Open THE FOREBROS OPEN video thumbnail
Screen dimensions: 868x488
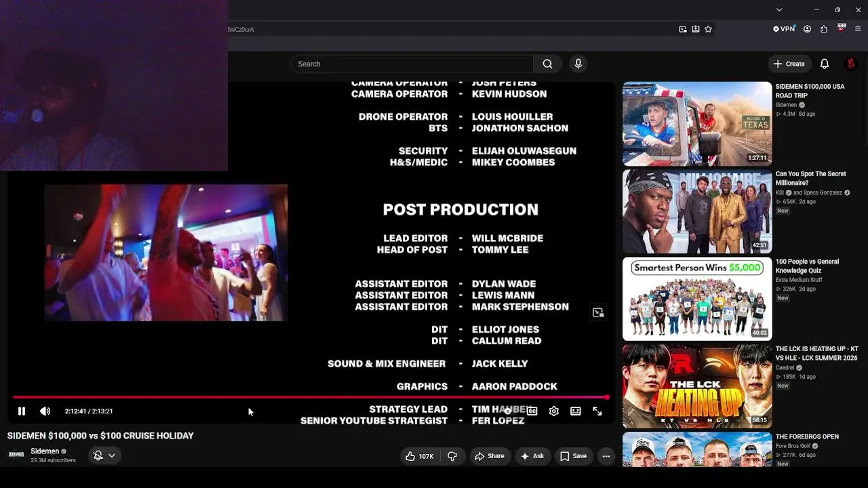697,449
